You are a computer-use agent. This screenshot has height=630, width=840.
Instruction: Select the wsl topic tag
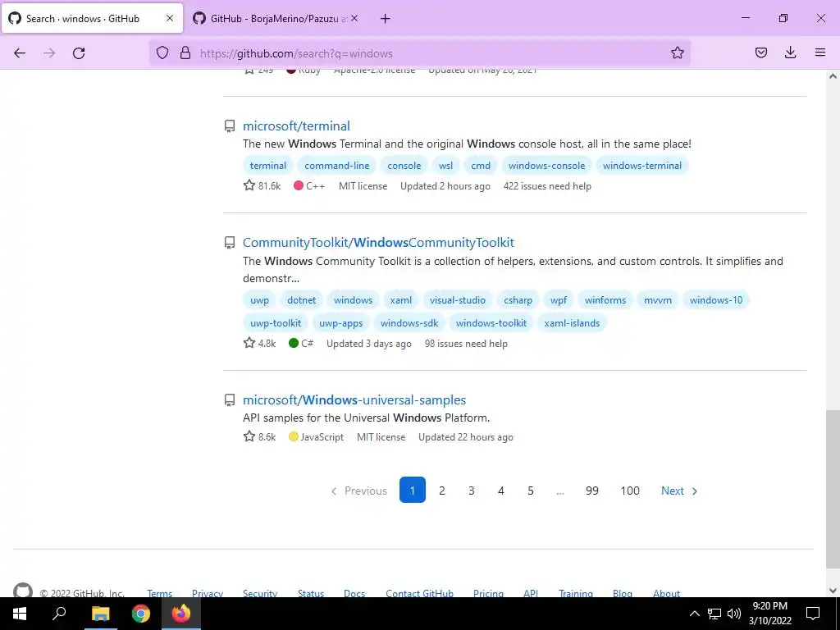click(x=445, y=166)
